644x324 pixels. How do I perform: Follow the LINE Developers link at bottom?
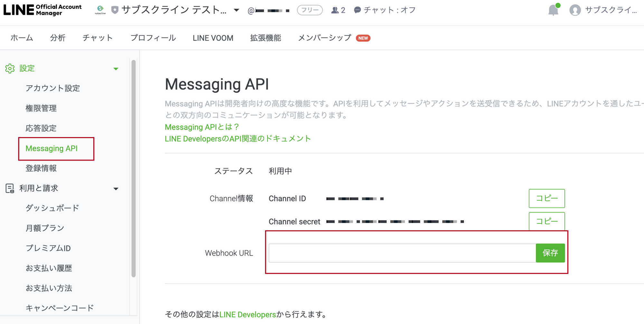[x=248, y=314]
